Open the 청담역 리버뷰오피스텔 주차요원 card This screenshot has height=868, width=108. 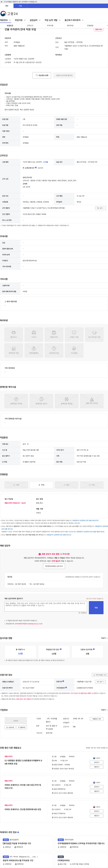pyautogui.click(x=26, y=860)
